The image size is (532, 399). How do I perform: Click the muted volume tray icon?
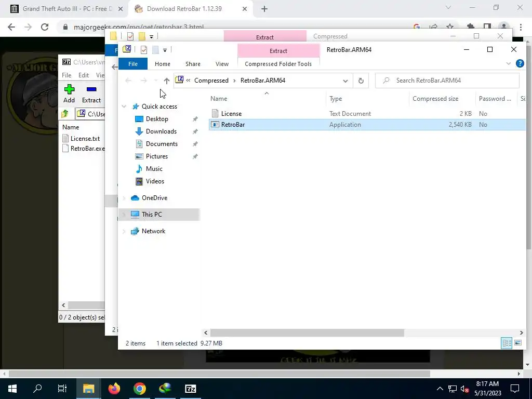464,389
